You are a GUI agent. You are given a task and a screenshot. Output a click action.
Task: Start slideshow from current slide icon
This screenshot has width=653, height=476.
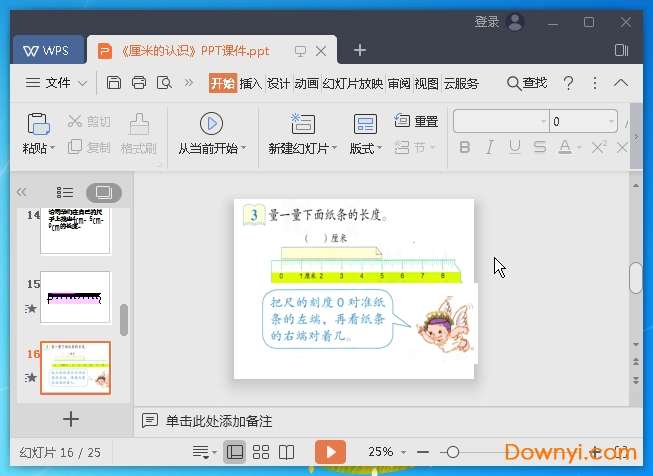click(211, 124)
